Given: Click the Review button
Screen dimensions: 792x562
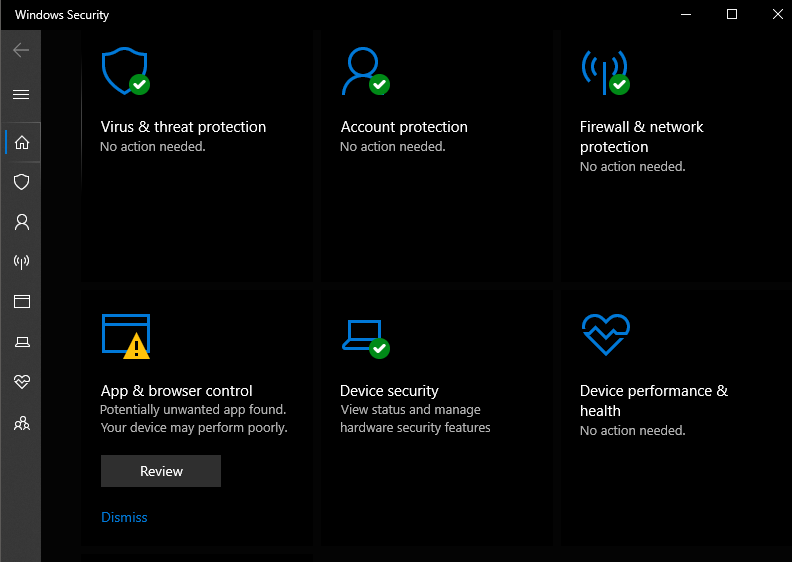Looking at the screenshot, I should point(161,471).
